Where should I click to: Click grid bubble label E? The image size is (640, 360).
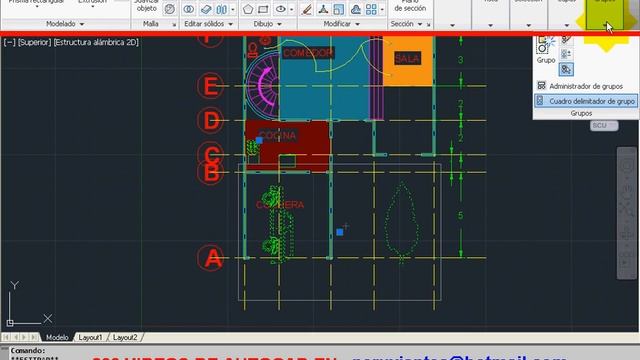[x=210, y=86]
